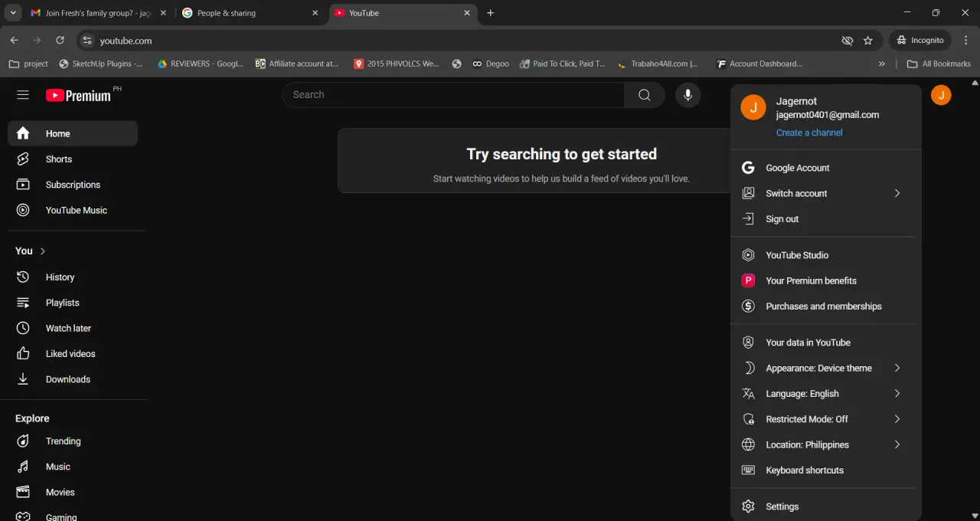980x521 pixels.
Task: Show more bookmarks with double chevron
Action: (882, 64)
